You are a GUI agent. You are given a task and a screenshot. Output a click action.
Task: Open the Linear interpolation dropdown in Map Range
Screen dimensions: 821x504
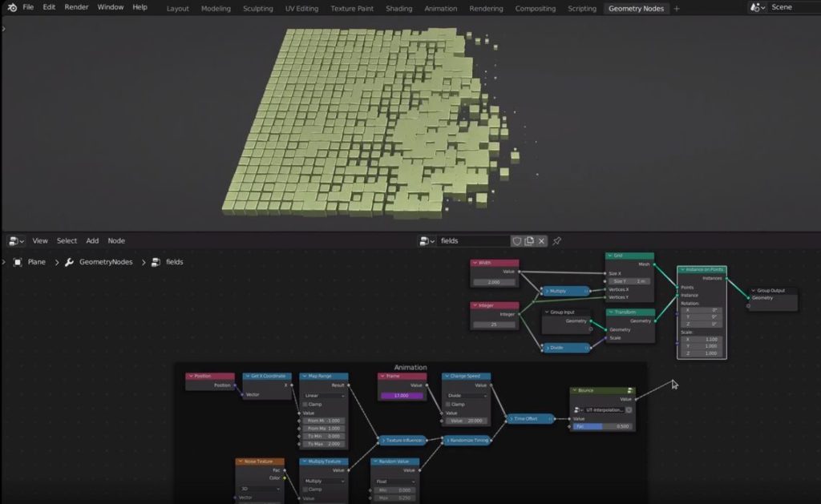coord(323,395)
